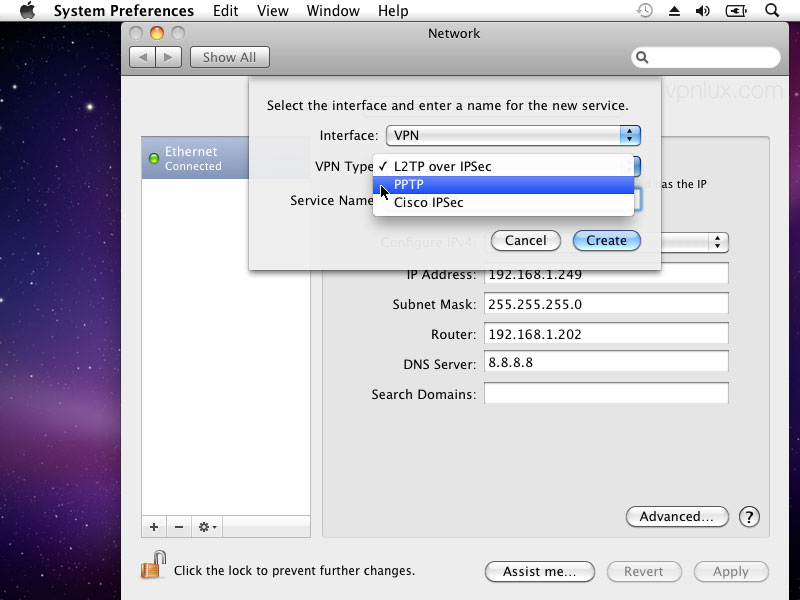The height and width of the screenshot is (600, 800).
Task: Click the Subnet Mask field
Action: 606,304
